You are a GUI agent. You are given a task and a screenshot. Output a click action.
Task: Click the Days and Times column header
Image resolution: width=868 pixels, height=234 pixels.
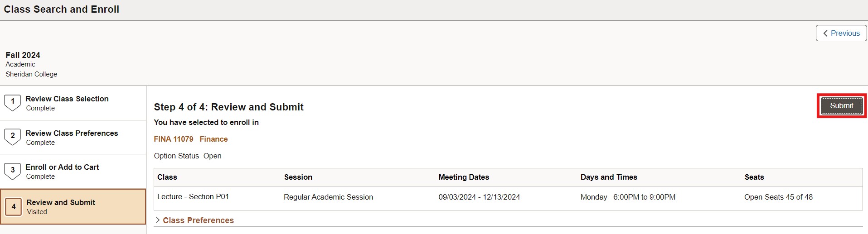pyautogui.click(x=609, y=177)
